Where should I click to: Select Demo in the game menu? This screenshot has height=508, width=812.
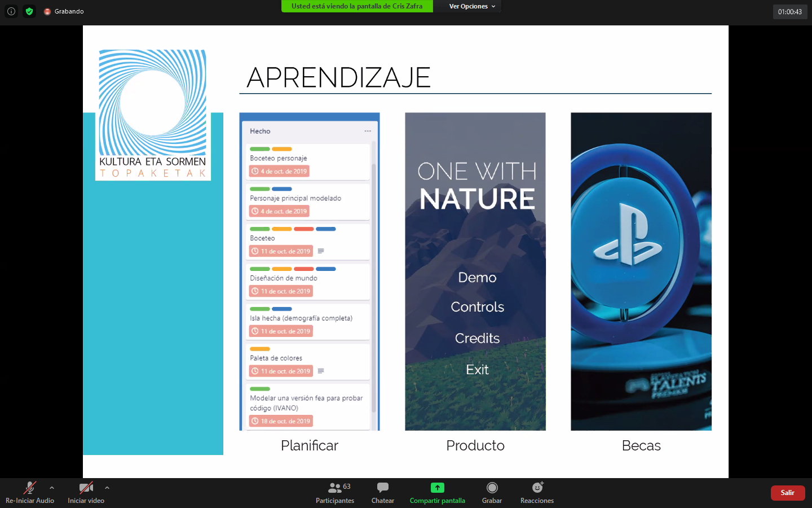point(477,278)
